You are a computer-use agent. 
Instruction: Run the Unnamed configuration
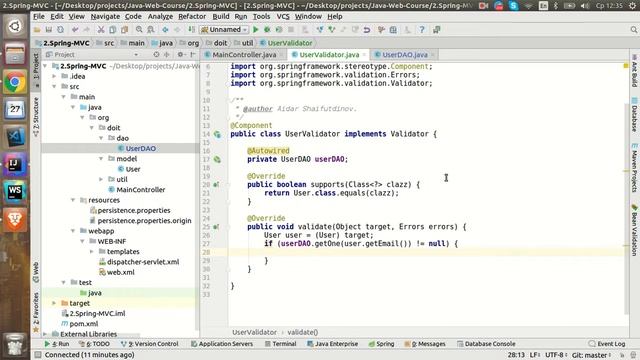(x=256, y=30)
